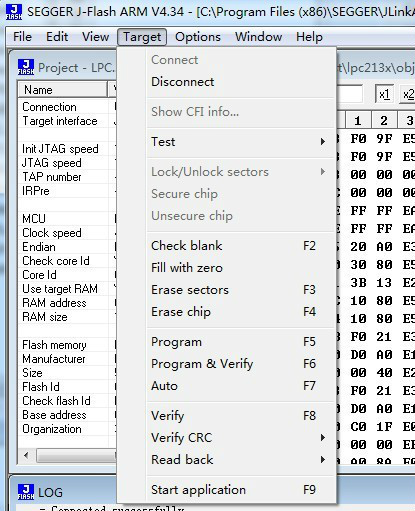
Task: Open the Options menu
Action: coord(198,37)
